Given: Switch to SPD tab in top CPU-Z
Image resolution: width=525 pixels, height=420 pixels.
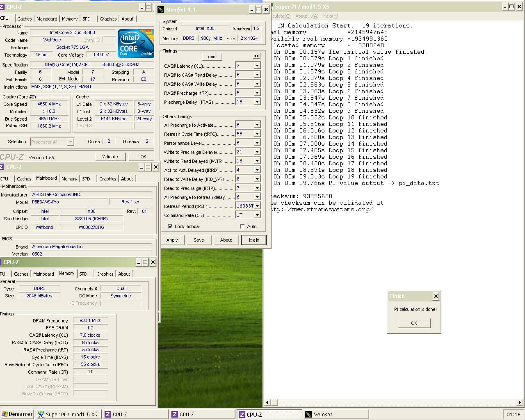Looking at the screenshot, I should point(86,19).
